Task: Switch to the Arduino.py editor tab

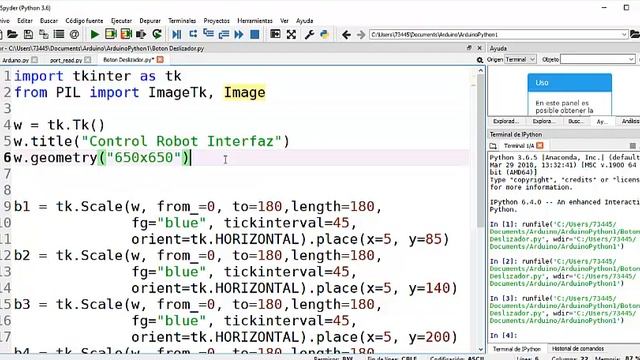Action: click(16, 60)
